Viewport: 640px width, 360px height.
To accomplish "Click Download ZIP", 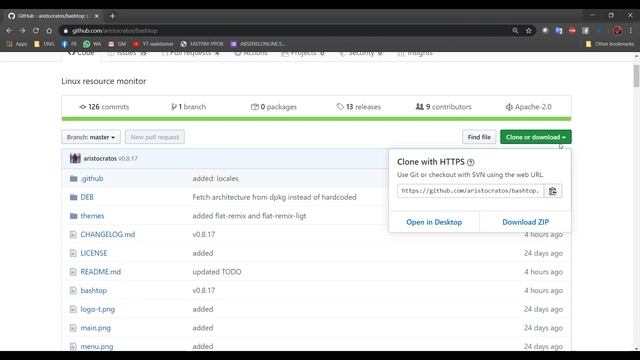I will pyautogui.click(x=525, y=222).
